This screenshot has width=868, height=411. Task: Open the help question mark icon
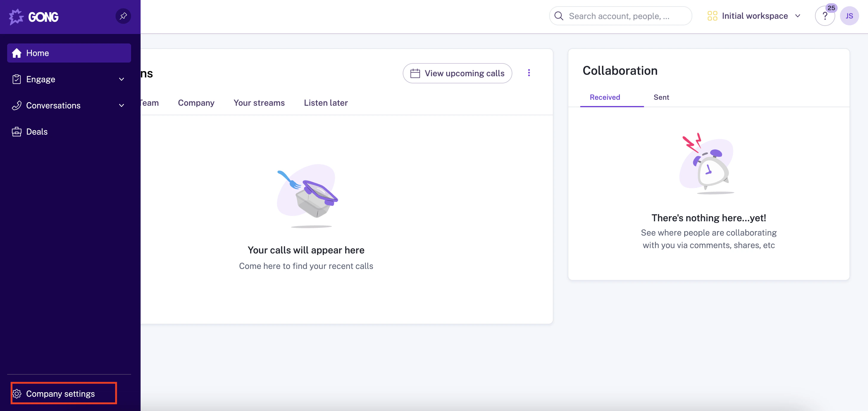tap(825, 16)
